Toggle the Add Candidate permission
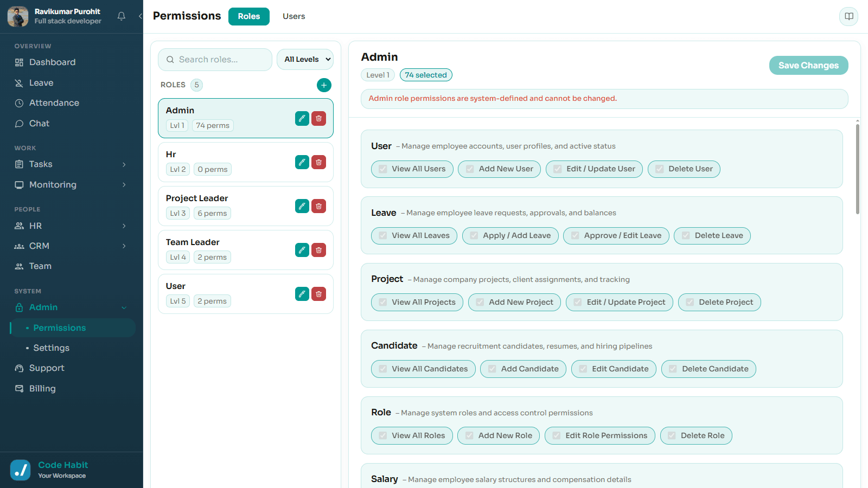Viewport: 868px width, 488px height. pos(523,369)
